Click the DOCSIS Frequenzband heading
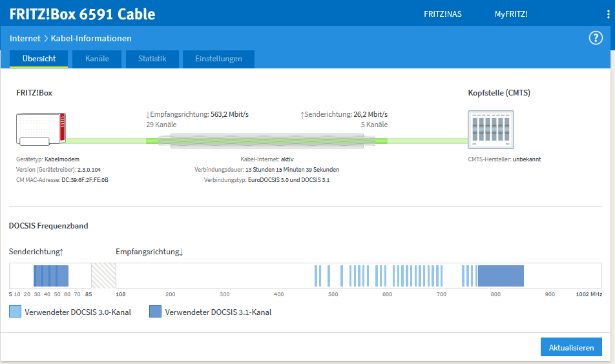 (48, 226)
